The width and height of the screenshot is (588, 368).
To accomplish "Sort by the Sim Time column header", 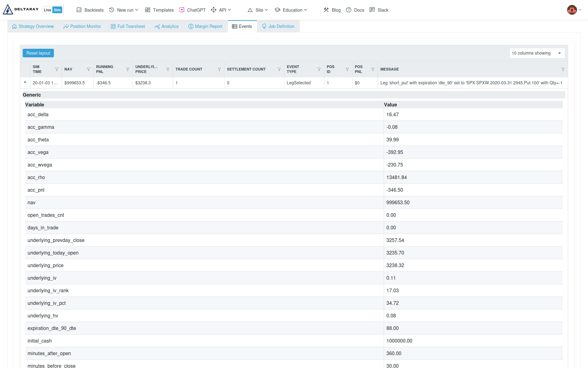I will (x=37, y=69).
